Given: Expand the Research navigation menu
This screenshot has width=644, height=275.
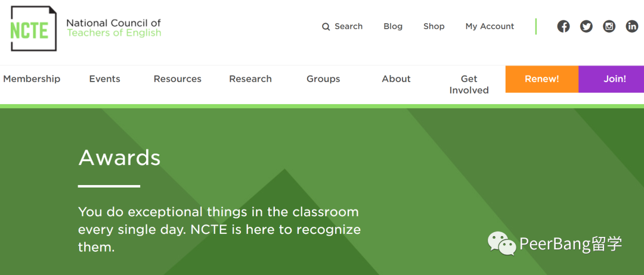Looking at the screenshot, I should point(250,79).
